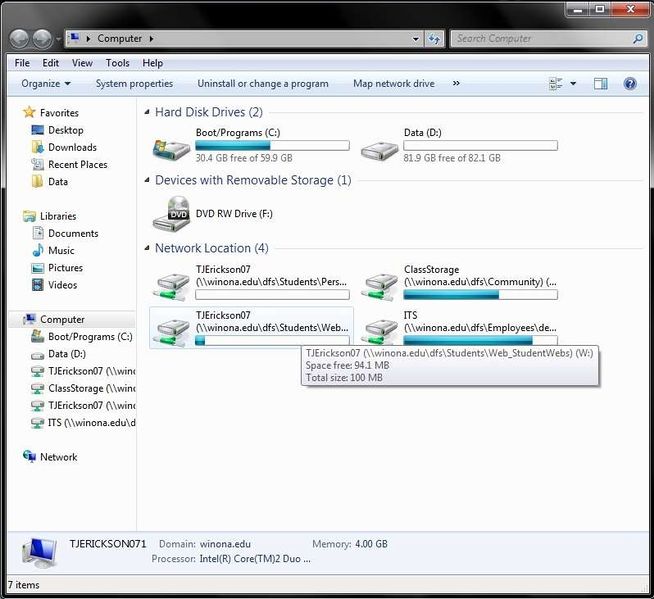Select the Data (D:) hard drive icon

(x=380, y=146)
